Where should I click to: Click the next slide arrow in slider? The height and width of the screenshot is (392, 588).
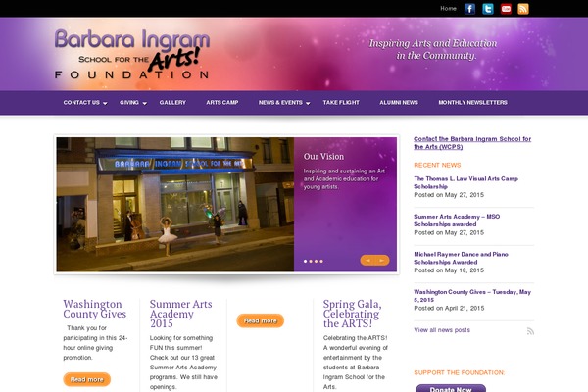(x=382, y=261)
